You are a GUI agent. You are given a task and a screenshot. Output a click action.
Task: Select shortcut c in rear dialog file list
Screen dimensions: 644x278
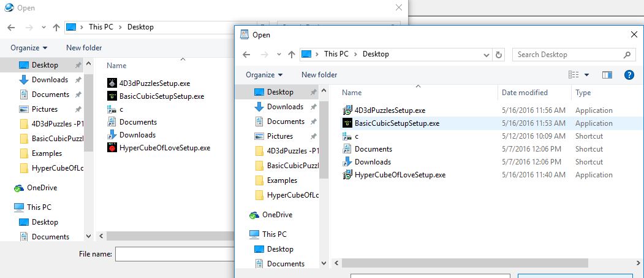click(x=115, y=109)
